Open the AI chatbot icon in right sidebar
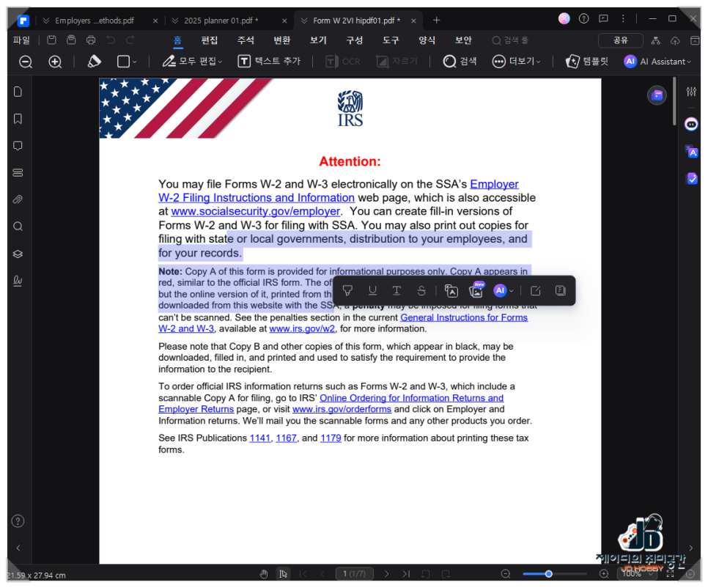Screen dimensions: 708x588 click(x=691, y=124)
